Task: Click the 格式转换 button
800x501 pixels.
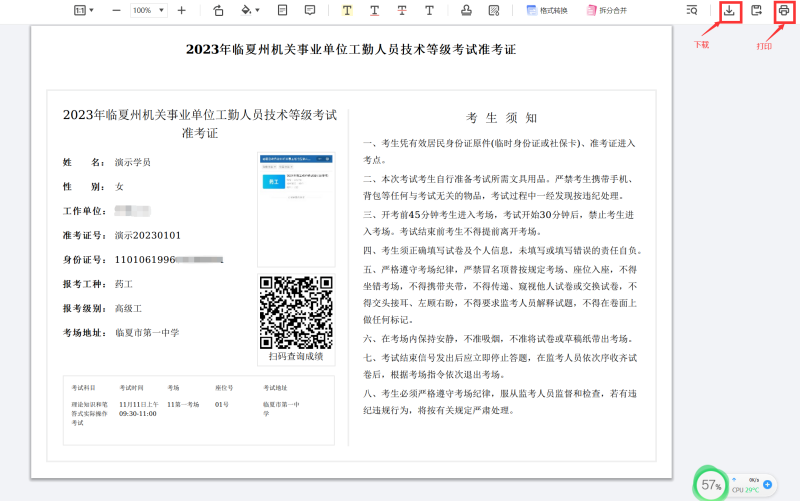Action: [549, 11]
